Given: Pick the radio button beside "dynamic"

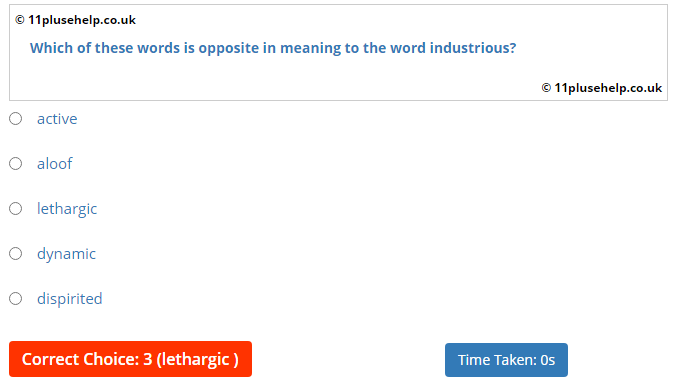Looking at the screenshot, I should [x=15, y=254].
